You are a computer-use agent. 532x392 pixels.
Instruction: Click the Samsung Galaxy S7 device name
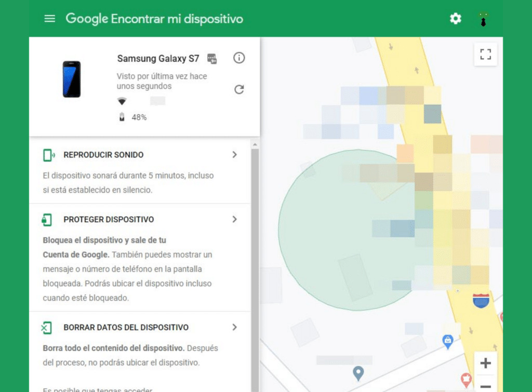(x=158, y=59)
